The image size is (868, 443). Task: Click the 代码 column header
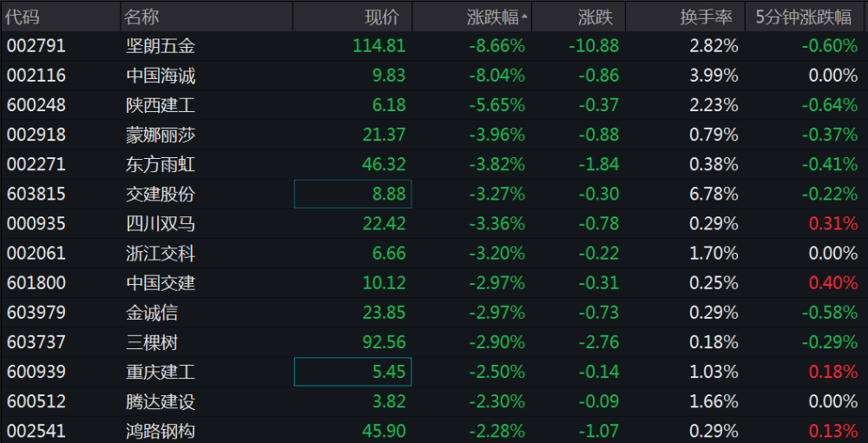pos(23,17)
